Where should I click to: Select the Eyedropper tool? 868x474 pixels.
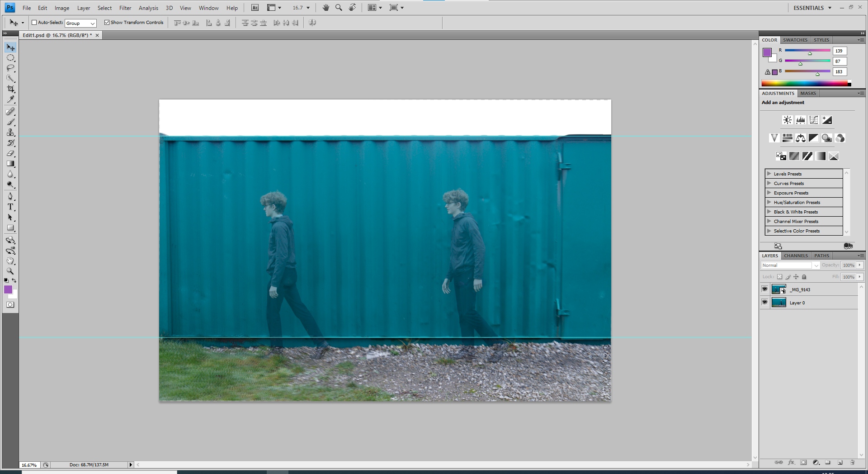click(x=10, y=100)
